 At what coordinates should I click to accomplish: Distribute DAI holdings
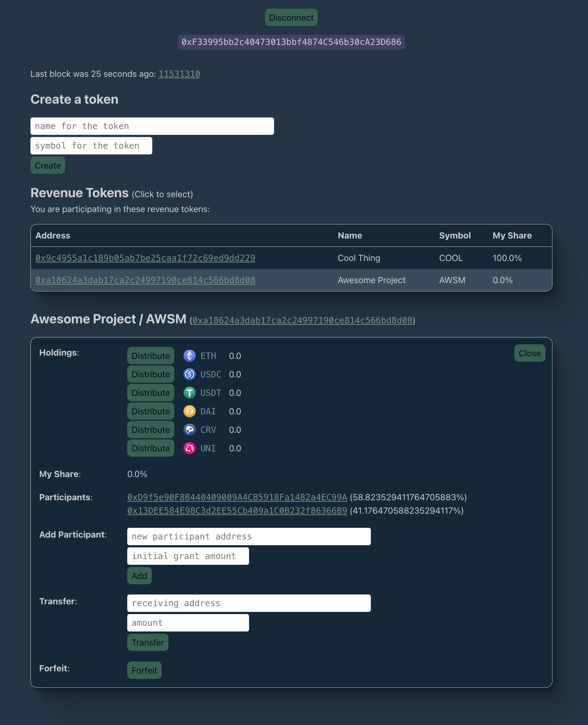(x=151, y=411)
